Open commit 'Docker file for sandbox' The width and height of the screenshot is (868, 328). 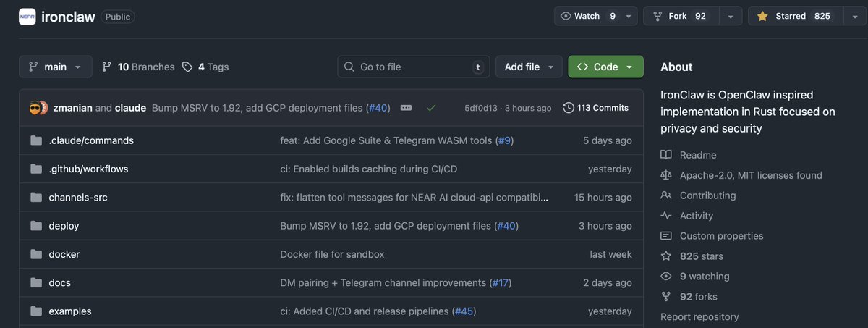point(332,254)
